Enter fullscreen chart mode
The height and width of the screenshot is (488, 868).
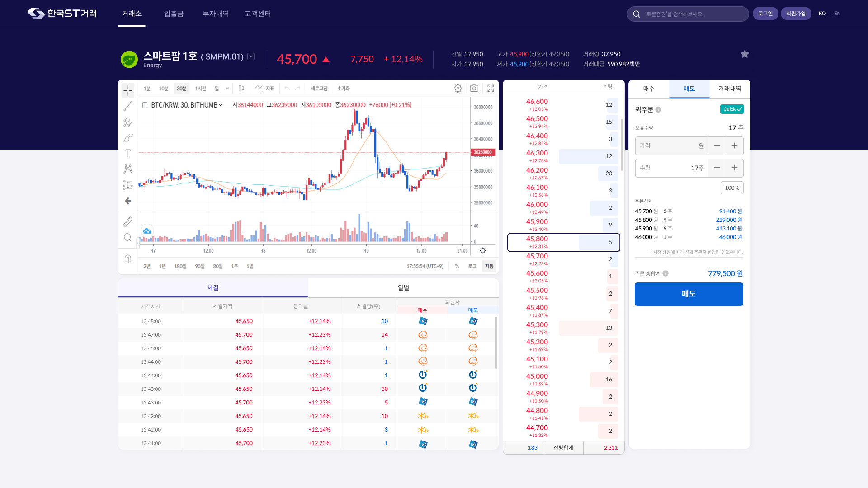coord(491,88)
